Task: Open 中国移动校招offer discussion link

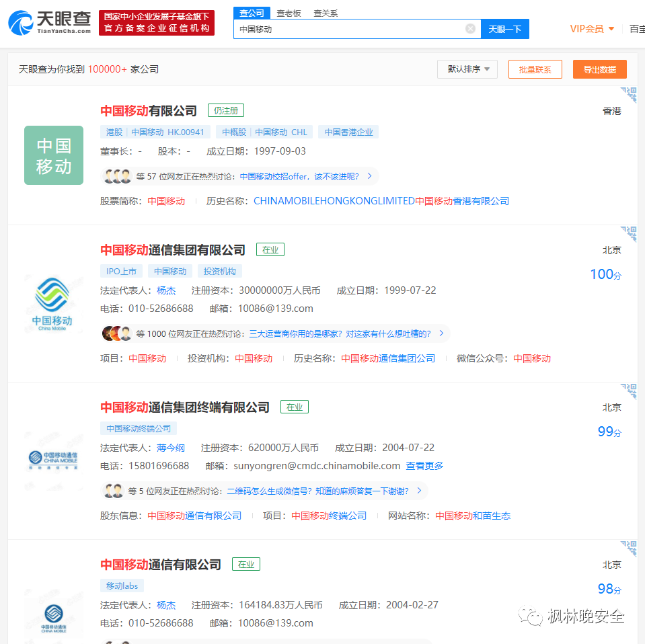Action: [x=299, y=176]
